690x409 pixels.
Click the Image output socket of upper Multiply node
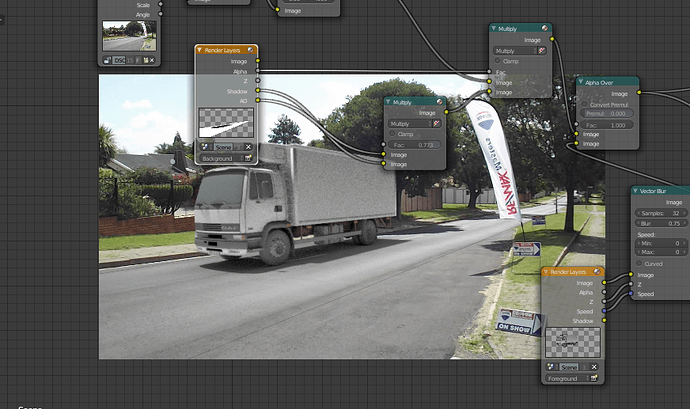click(x=552, y=39)
